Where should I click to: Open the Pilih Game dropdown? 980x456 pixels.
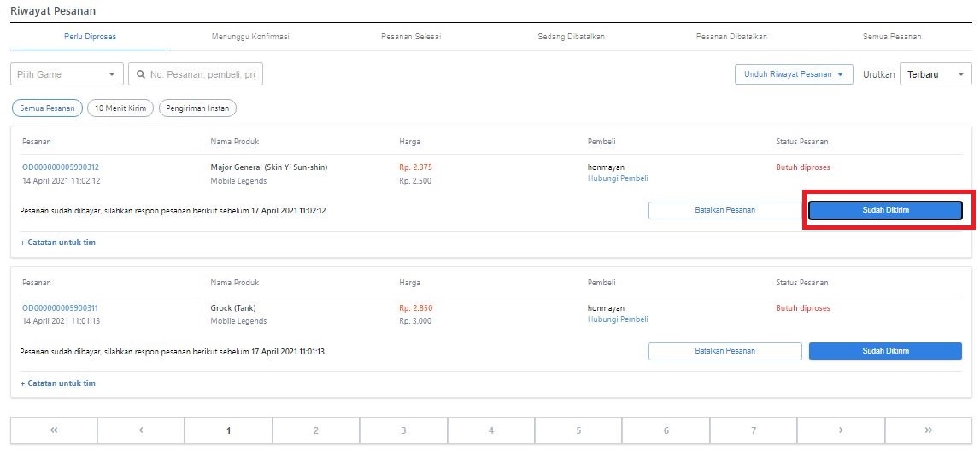tap(67, 75)
